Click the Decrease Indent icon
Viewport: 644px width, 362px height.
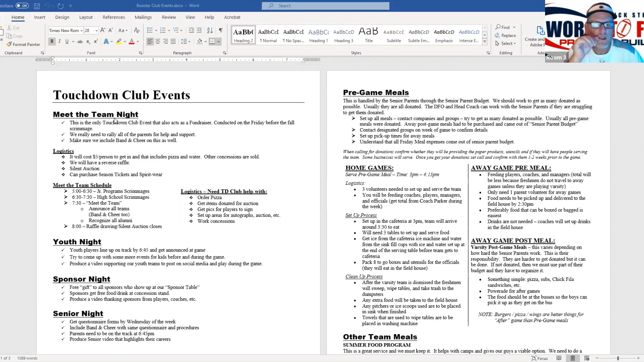(x=192, y=31)
